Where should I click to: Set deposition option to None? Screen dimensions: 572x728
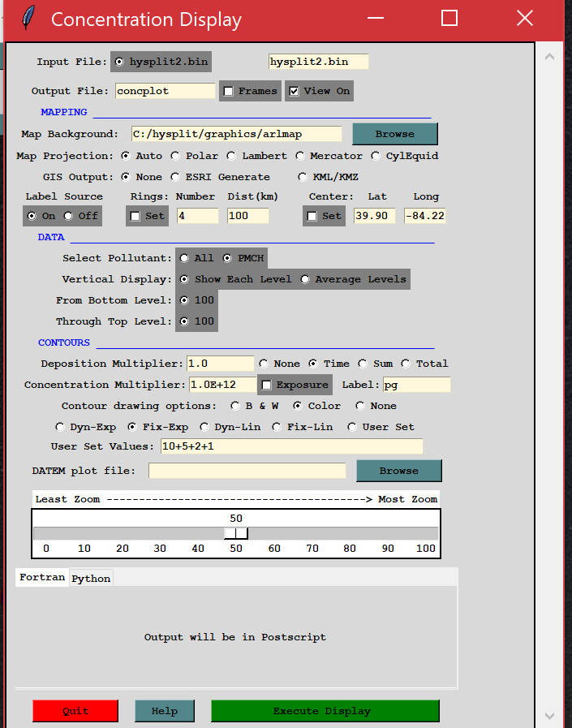pyautogui.click(x=264, y=364)
